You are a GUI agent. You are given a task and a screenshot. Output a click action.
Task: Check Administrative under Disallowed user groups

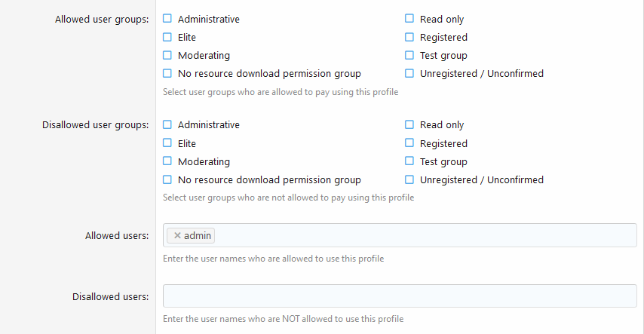pyautogui.click(x=167, y=125)
